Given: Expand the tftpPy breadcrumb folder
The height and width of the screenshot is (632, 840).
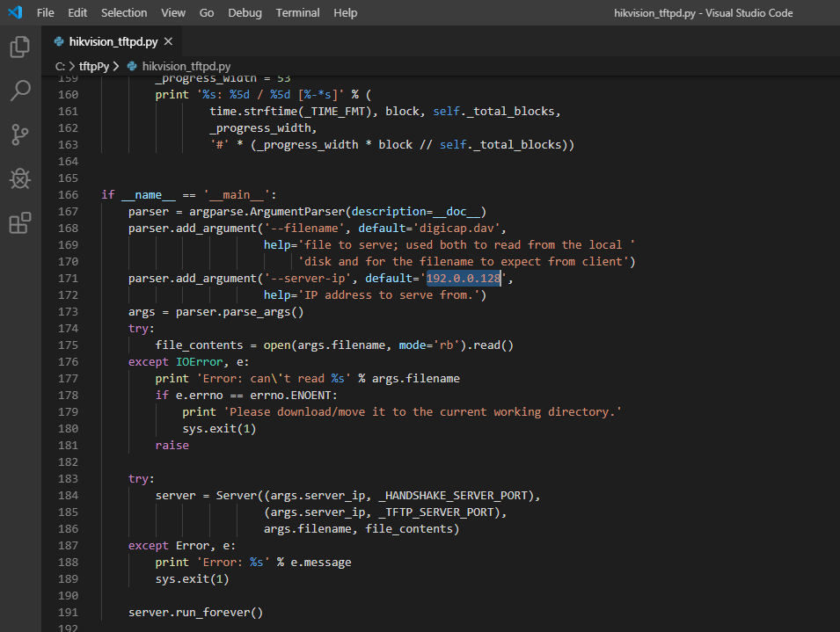Looking at the screenshot, I should (x=93, y=66).
